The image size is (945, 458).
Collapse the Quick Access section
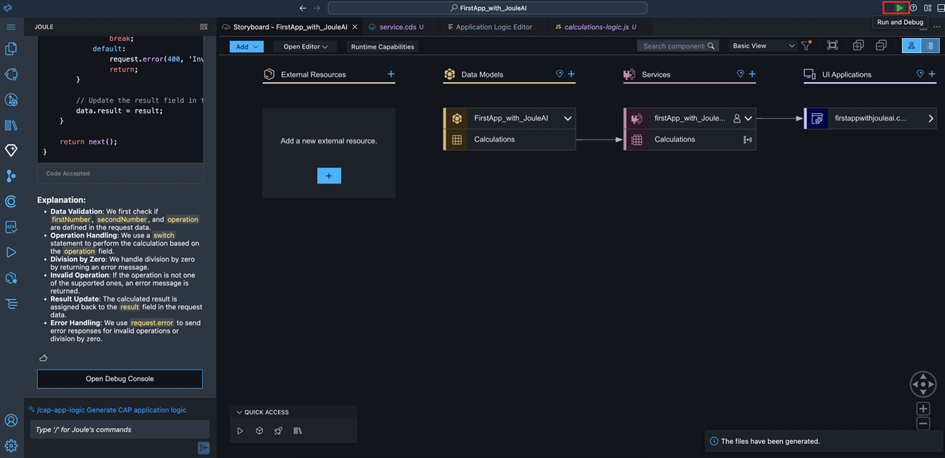[238, 412]
